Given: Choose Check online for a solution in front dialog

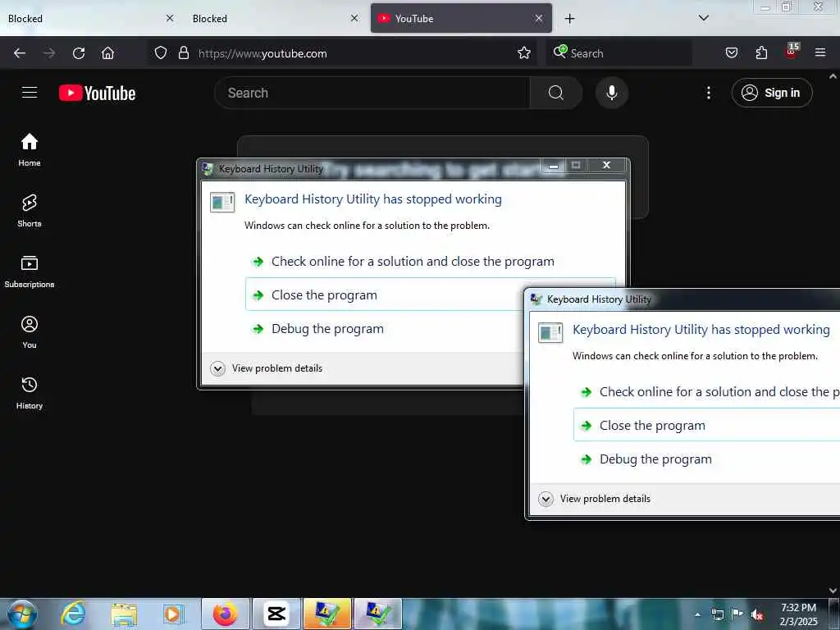Looking at the screenshot, I should [706, 391].
